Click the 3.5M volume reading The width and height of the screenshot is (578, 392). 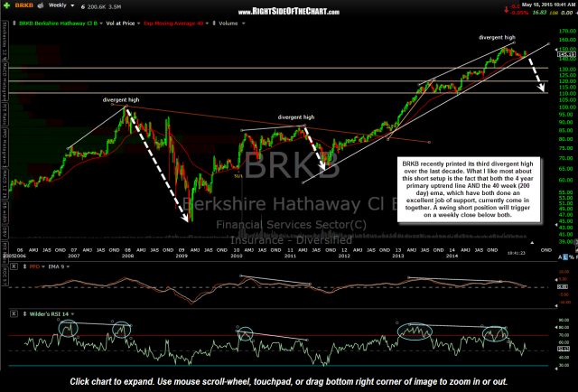coord(115,6)
